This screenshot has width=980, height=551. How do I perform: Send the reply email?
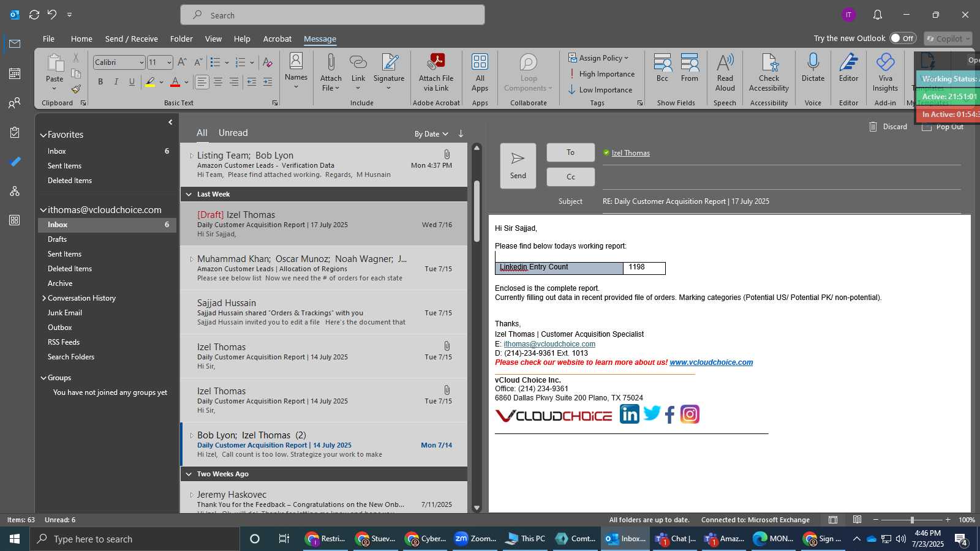coord(518,165)
